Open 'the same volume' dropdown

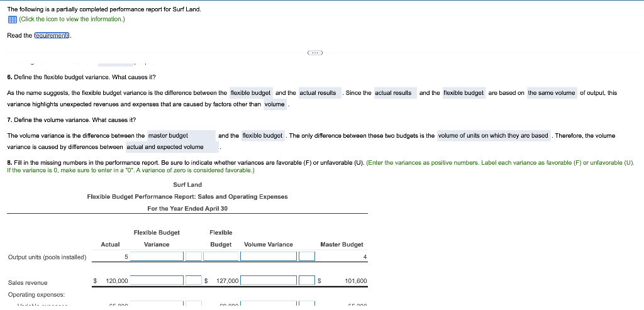pyautogui.click(x=552, y=93)
